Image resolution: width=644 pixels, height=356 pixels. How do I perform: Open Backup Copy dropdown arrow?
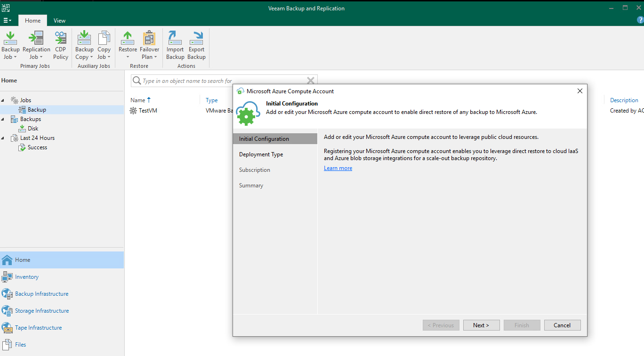pos(91,57)
